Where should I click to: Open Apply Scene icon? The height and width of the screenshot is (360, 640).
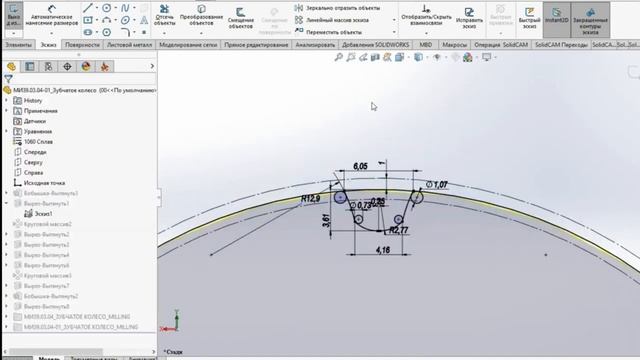pos(468,58)
